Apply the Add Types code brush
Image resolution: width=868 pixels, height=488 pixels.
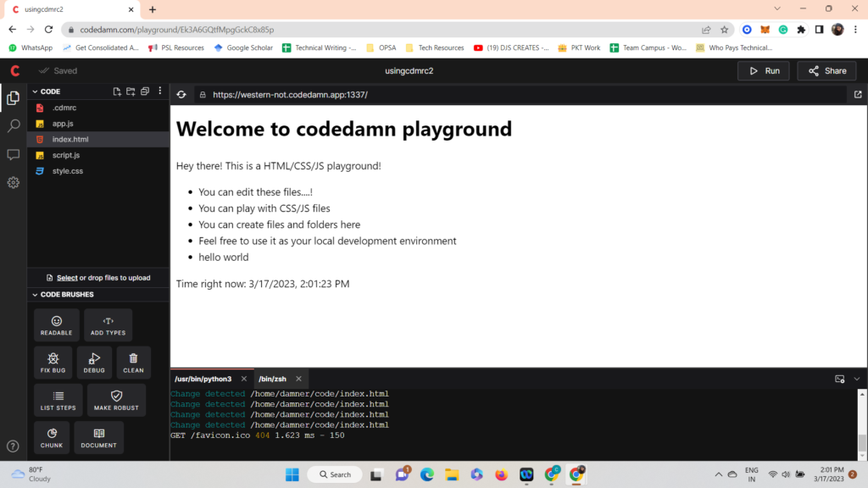(x=108, y=324)
